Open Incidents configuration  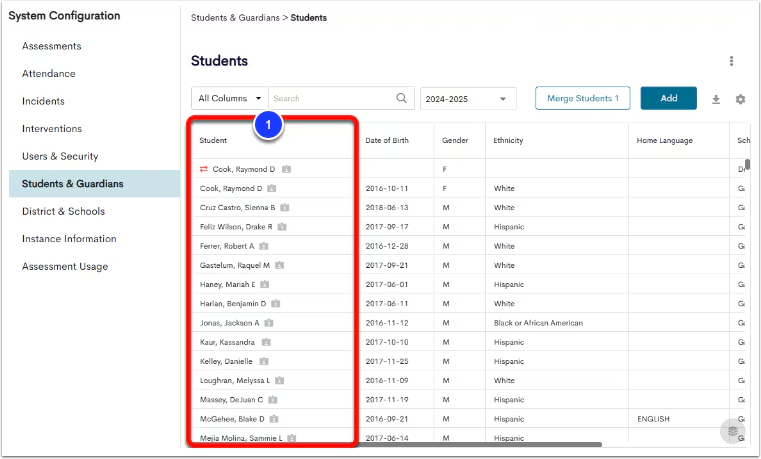point(43,101)
